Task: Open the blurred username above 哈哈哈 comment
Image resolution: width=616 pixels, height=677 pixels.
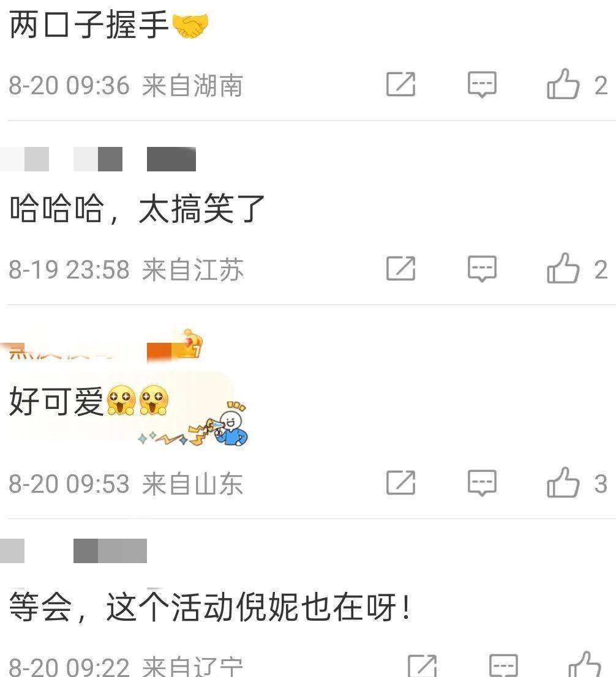Action: click(x=98, y=159)
